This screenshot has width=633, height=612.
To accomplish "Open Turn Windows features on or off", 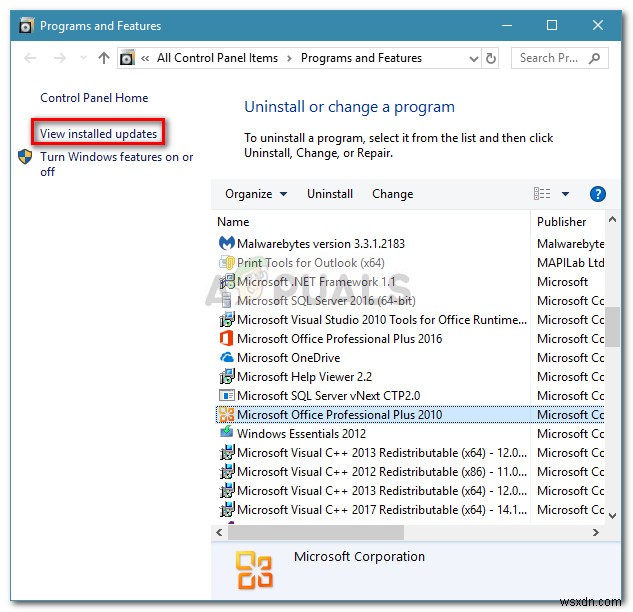I will (116, 164).
